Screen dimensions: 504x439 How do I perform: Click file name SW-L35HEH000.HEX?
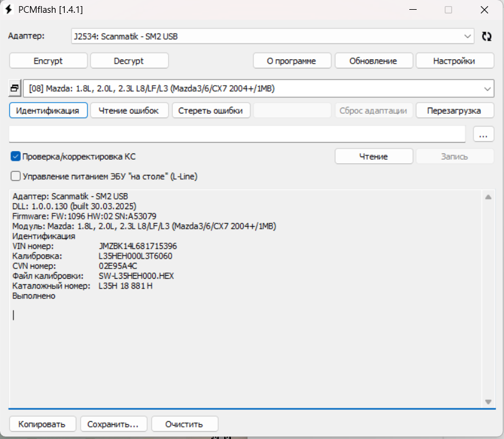[x=136, y=276]
